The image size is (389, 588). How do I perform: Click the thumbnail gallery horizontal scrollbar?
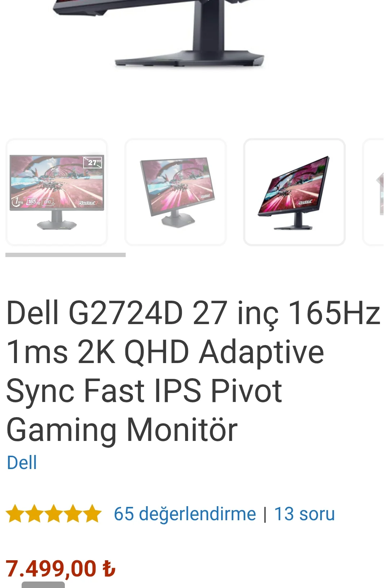coord(66,255)
